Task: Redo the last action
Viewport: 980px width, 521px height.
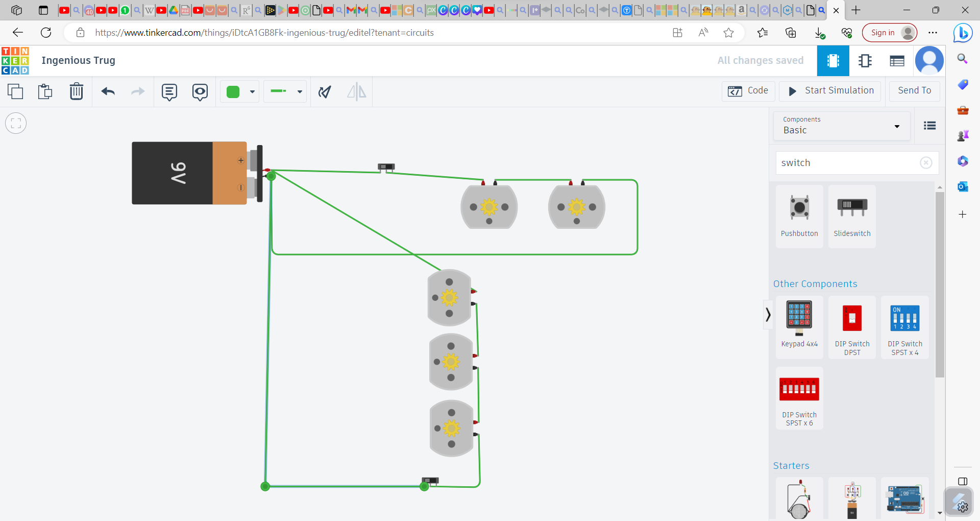Action: point(138,91)
